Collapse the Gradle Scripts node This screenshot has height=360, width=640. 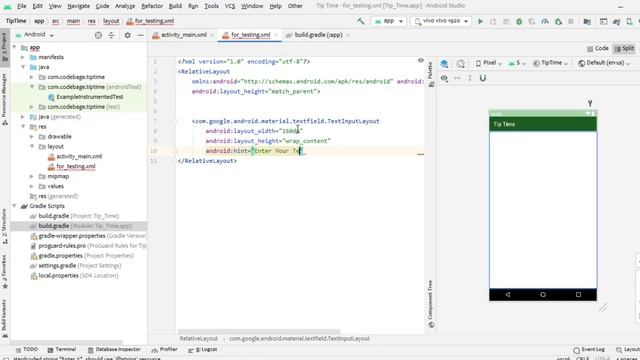click(x=15, y=206)
